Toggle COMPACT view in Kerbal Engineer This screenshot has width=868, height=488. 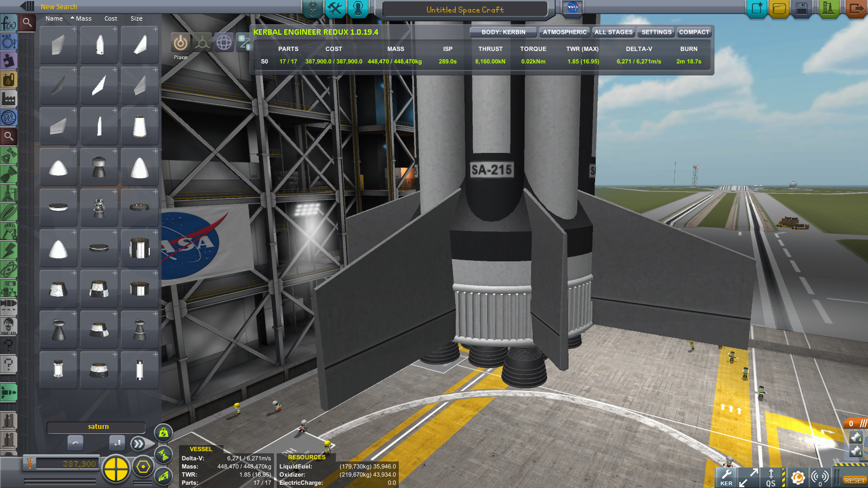click(x=694, y=32)
